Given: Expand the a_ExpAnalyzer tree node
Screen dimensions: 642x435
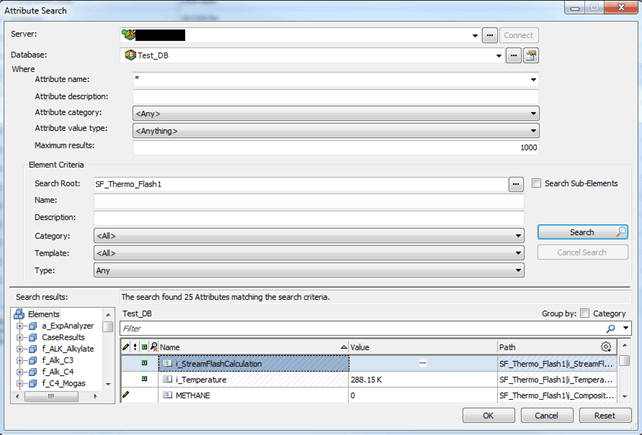Looking at the screenshot, I should 19,326.
